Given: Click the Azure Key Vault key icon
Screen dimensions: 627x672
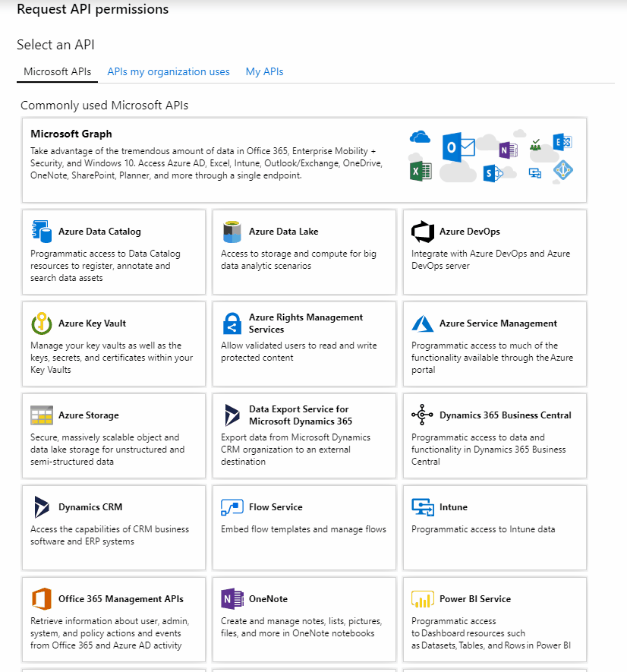Looking at the screenshot, I should (x=42, y=323).
